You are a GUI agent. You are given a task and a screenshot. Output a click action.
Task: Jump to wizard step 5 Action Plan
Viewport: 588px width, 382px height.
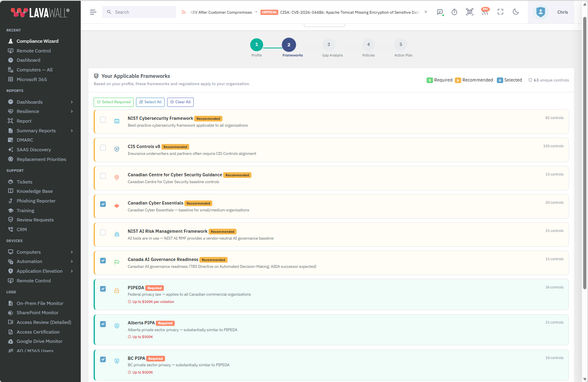tap(401, 44)
